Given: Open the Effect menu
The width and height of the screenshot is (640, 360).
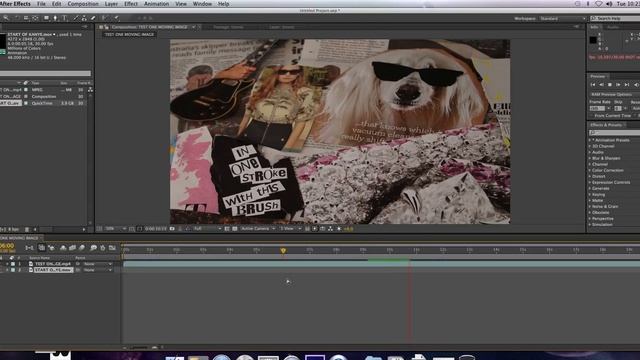Looking at the screenshot, I should coord(131,4).
